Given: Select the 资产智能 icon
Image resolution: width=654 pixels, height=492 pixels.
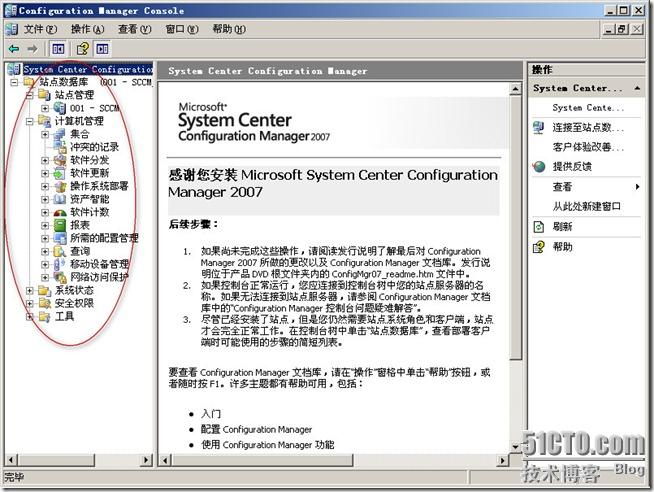Looking at the screenshot, I should click(x=60, y=199).
